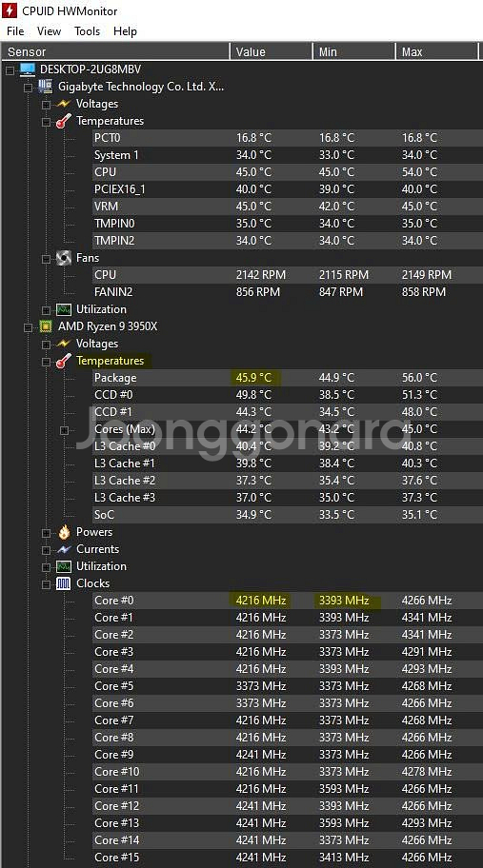Image resolution: width=483 pixels, height=868 pixels.
Task: Click the Sensor column header
Action: (114, 51)
